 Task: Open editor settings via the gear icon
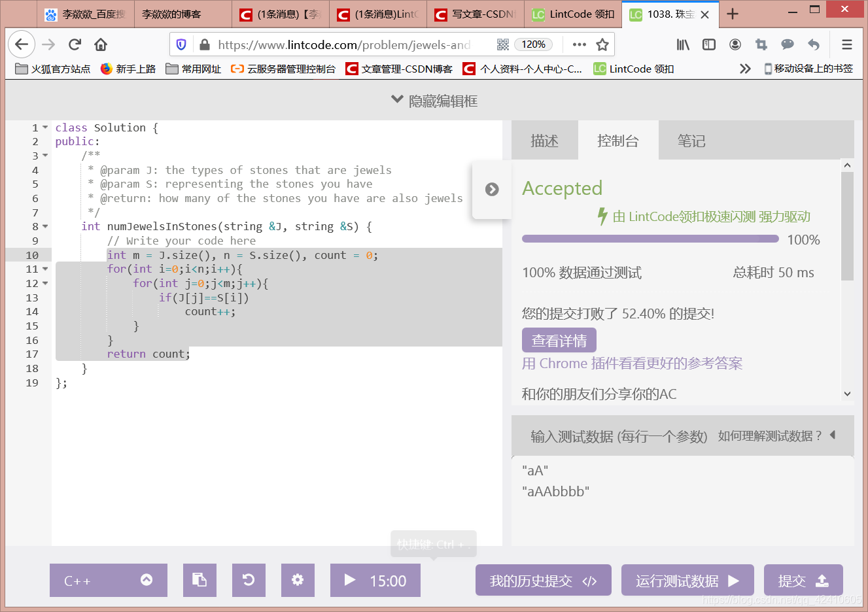[x=298, y=580]
